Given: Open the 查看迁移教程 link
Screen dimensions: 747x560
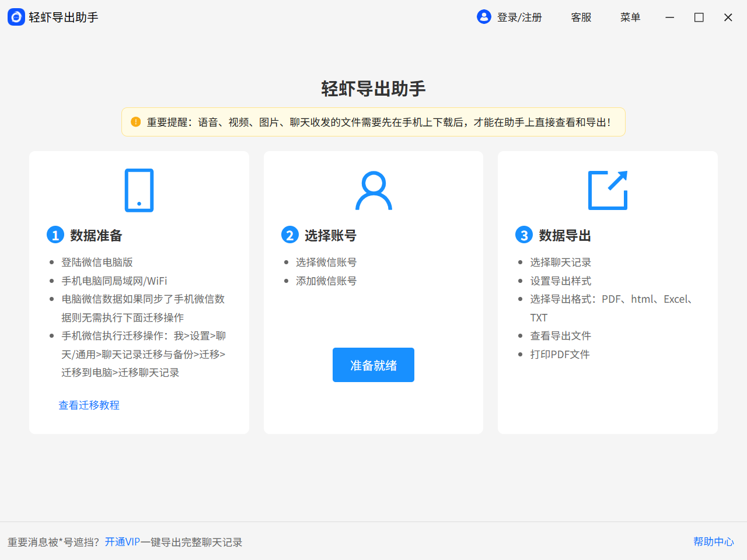Looking at the screenshot, I should (x=89, y=405).
